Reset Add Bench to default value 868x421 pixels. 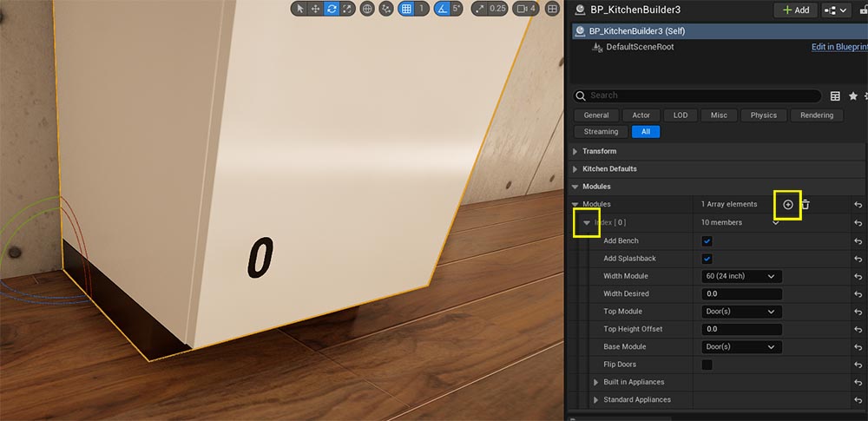pyautogui.click(x=858, y=240)
